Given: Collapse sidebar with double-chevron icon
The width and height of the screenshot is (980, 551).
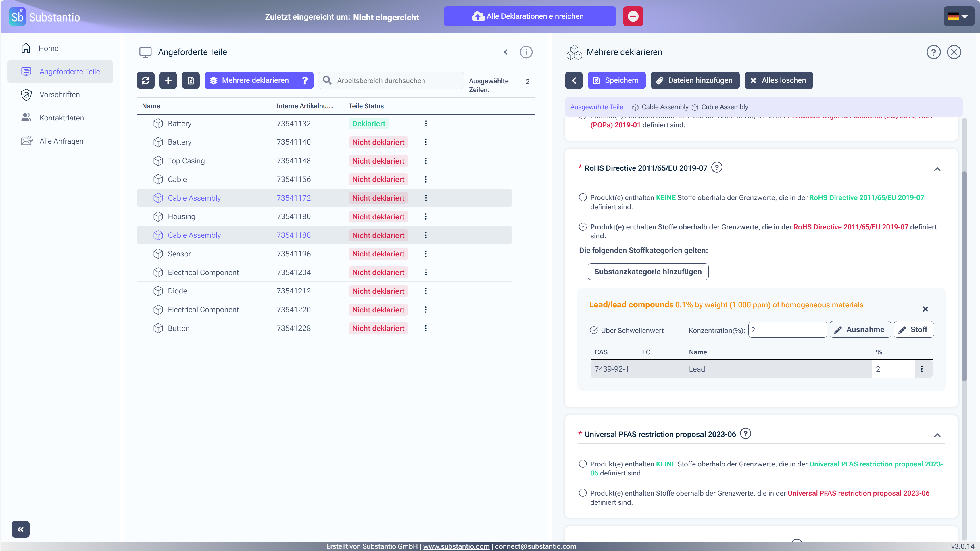Looking at the screenshot, I should click(20, 529).
